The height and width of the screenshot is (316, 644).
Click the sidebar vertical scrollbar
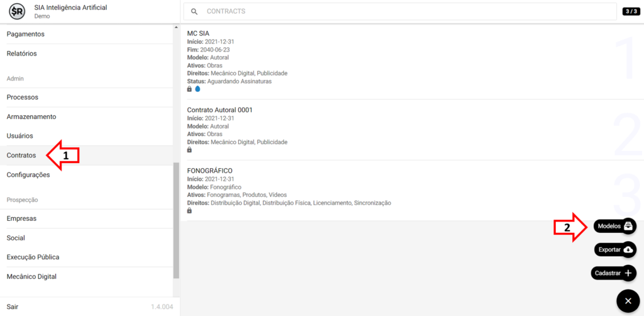176,220
